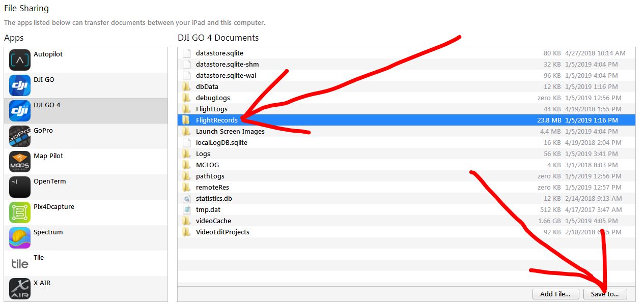The width and height of the screenshot is (644, 306).
Task: Click the Add File... button
Action: (x=555, y=294)
